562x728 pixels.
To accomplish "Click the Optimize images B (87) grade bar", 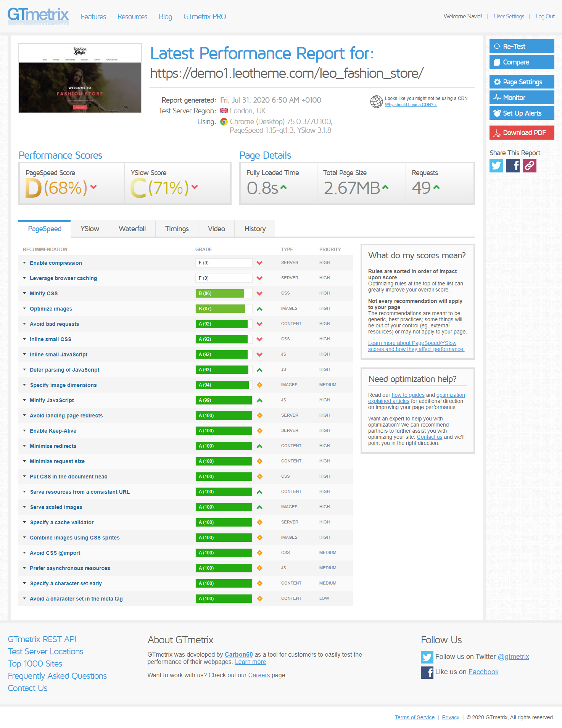I will point(224,309).
